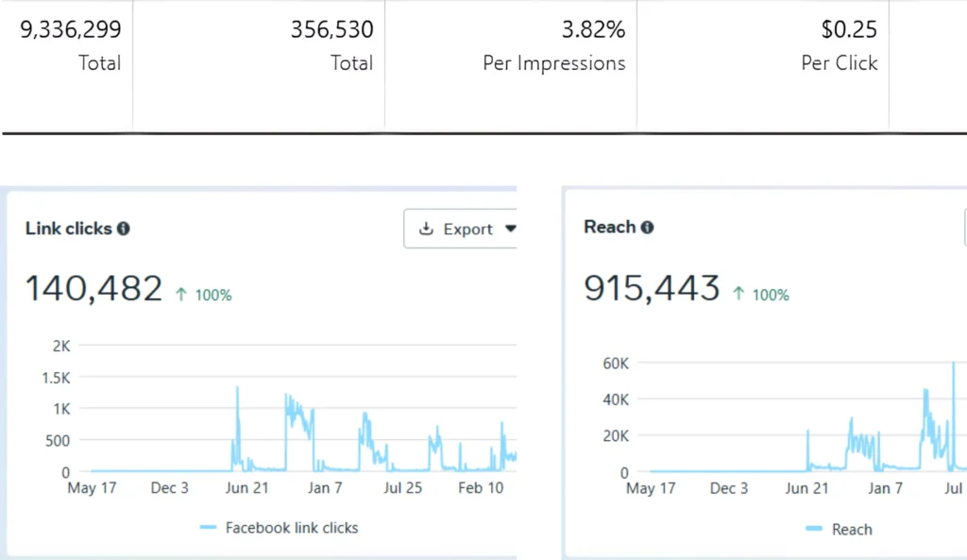Click the Reach card title
The image size is (967, 560).
coord(609,228)
